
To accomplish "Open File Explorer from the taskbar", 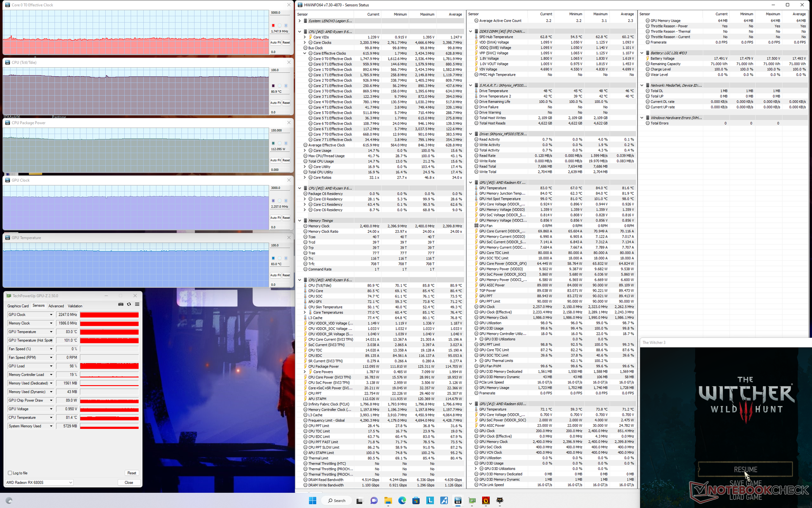I will click(x=388, y=500).
